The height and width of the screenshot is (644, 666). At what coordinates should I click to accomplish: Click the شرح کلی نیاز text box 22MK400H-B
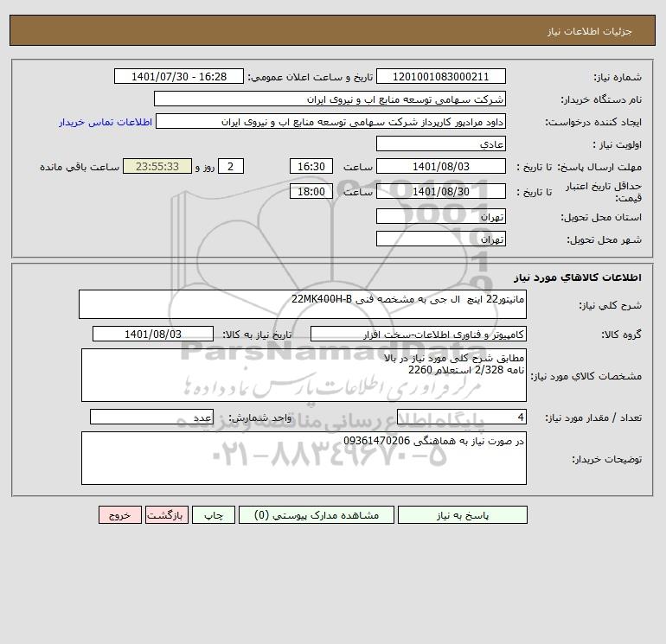tap(303, 304)
